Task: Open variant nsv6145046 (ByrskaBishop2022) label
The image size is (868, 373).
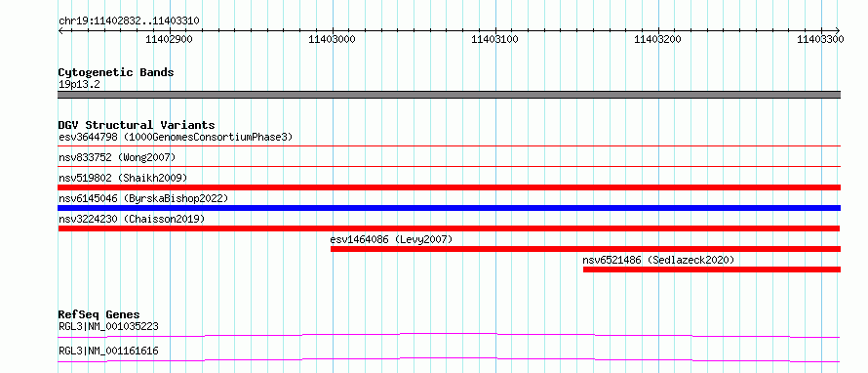Action: pyautogui.click(x=143, y=198)
